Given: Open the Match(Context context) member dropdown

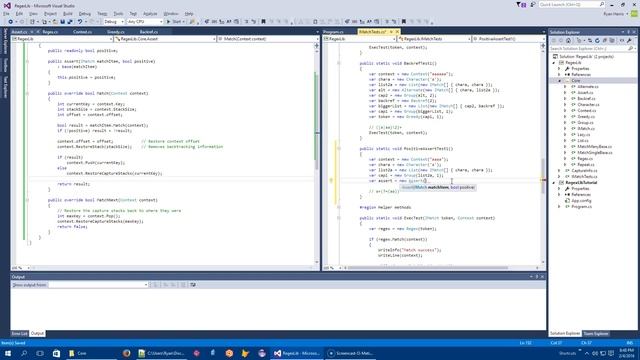Looking at the screenshot, I should 268,39.
